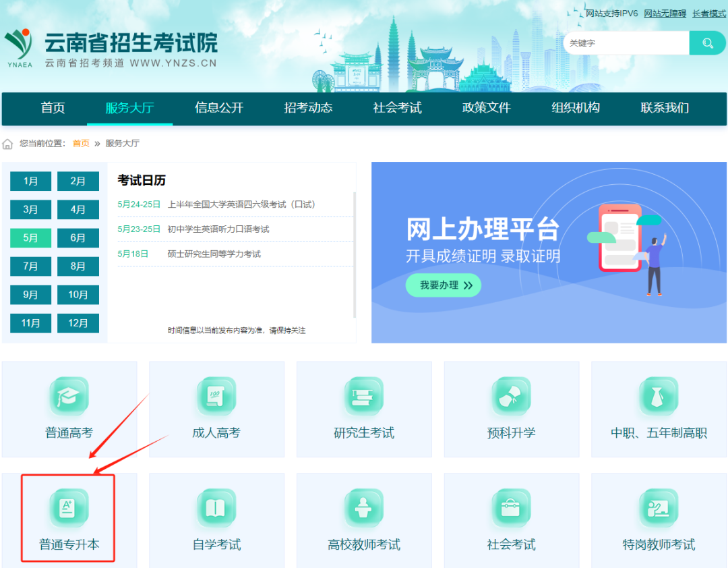Click 自学考试 label text

coord(216,544)
